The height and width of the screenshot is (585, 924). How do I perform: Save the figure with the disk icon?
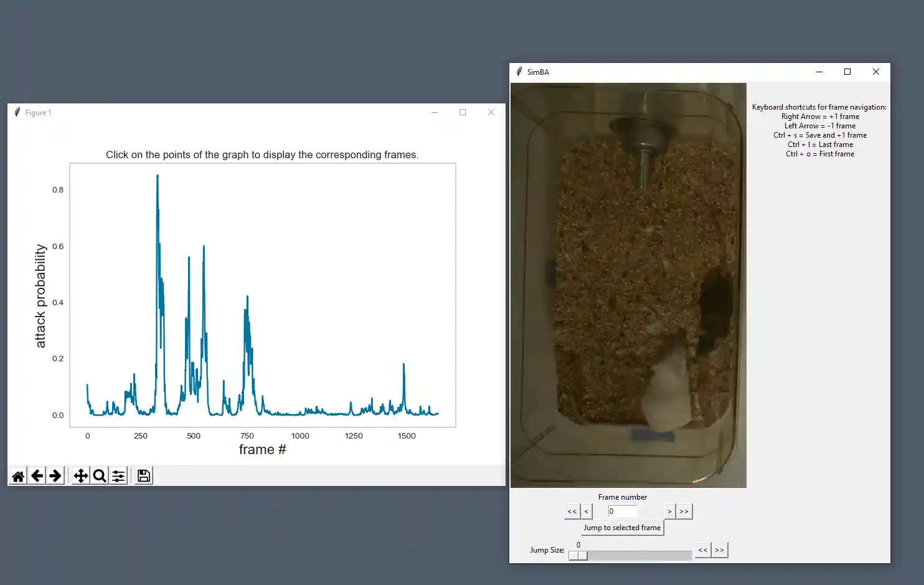(144, 476)
